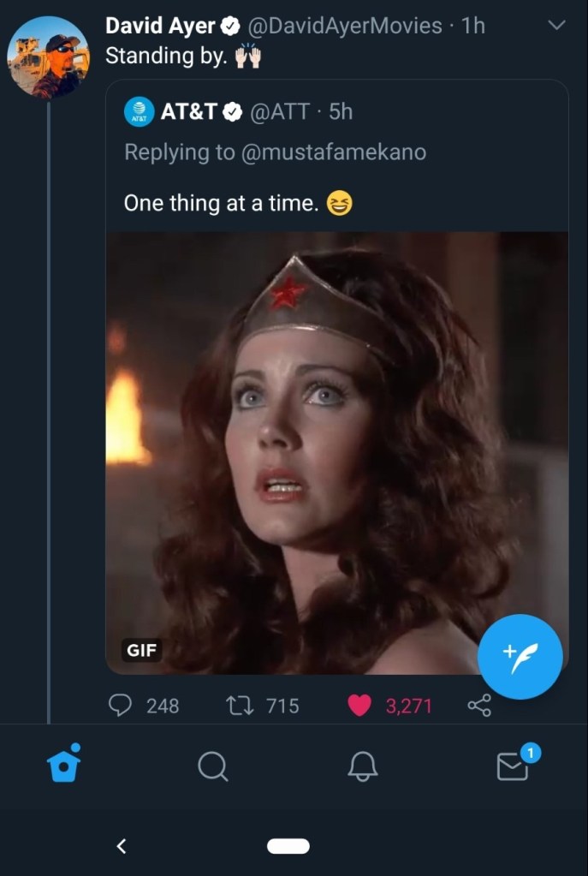Open the David Ayer display name

point(161,27)
